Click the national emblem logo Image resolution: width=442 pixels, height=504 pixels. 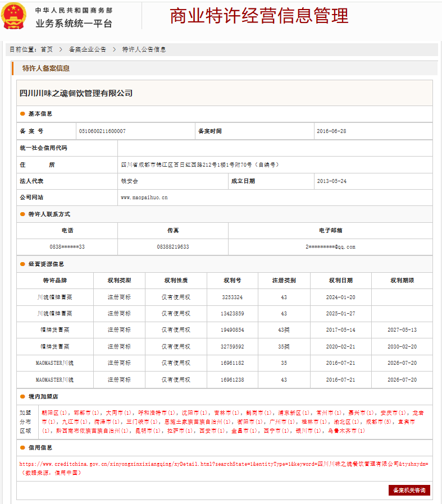[13, 16]
